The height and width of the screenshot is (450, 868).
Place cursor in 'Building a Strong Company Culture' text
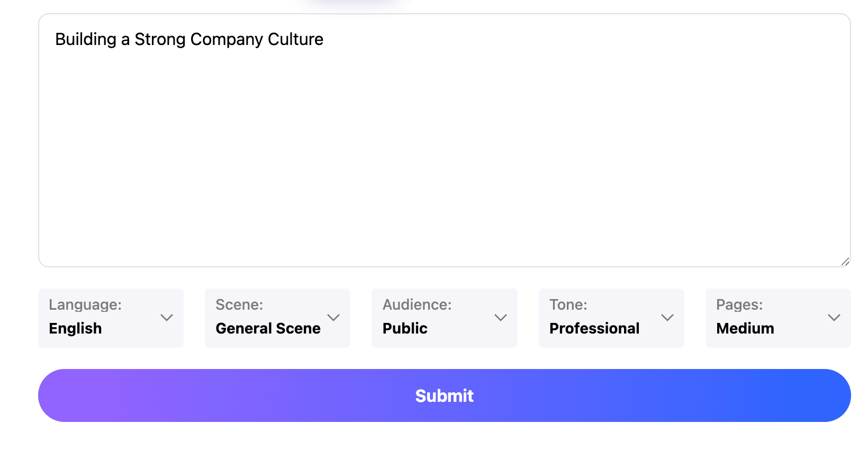coord(189,40)
